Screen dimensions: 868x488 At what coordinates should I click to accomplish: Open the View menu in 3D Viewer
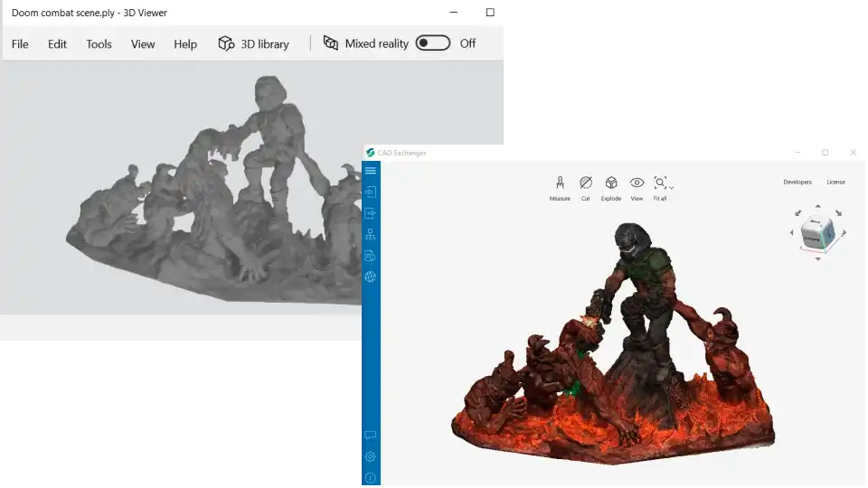[x=143, y=44]
